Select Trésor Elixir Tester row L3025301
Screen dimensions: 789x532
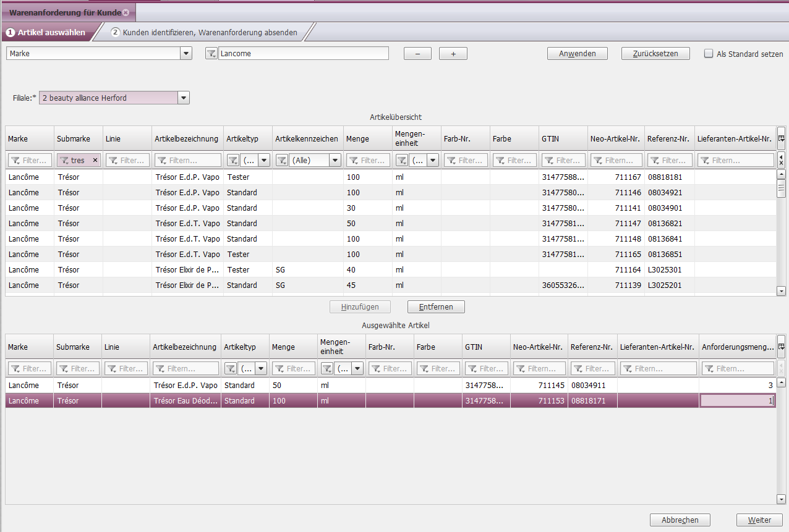point(391,270)
